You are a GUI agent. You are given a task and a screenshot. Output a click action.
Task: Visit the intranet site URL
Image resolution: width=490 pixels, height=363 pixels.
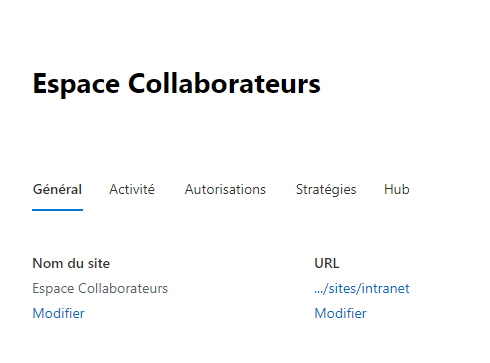tap(362, 288)
